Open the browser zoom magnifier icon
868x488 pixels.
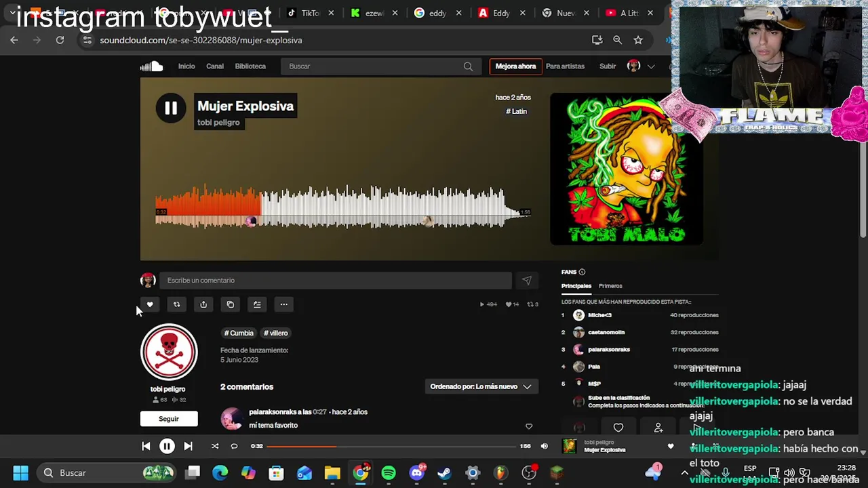(618, 40)
